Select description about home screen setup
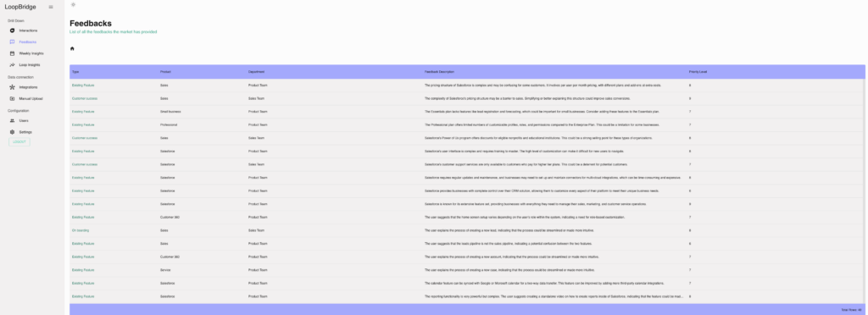Screen dimensions: 868x315 tap(525, 217)
